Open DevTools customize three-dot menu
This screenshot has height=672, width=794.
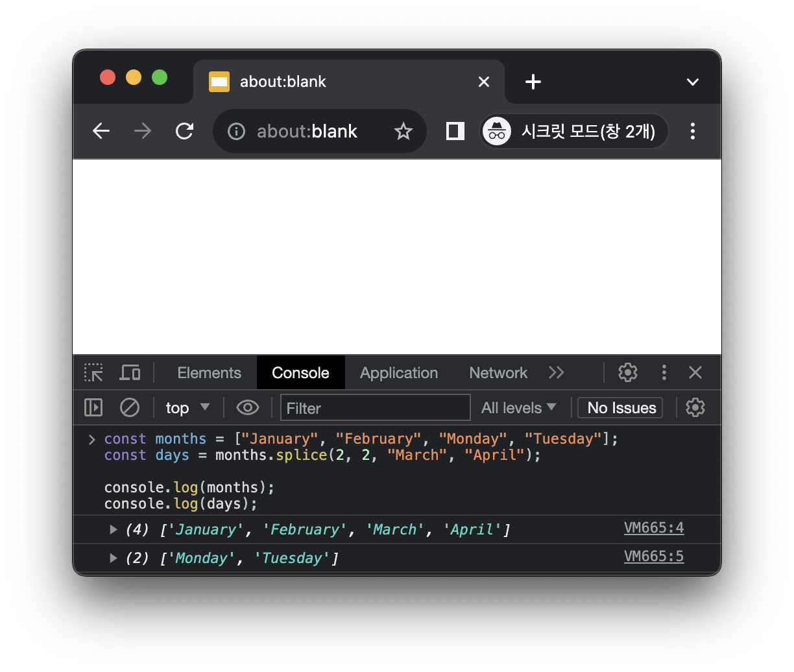[664, 372]
